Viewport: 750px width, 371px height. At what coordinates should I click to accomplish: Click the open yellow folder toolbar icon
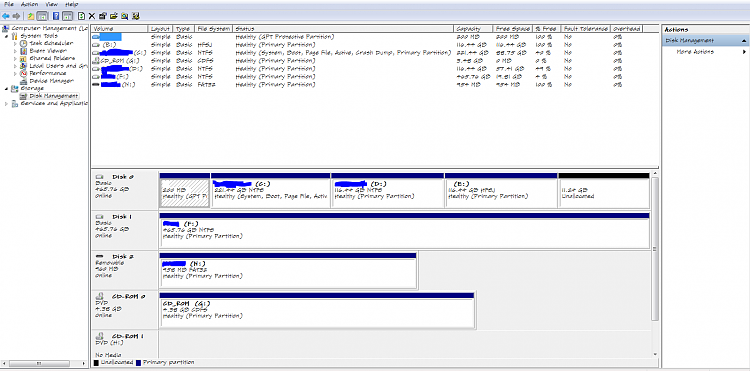(x=114, y=16)
